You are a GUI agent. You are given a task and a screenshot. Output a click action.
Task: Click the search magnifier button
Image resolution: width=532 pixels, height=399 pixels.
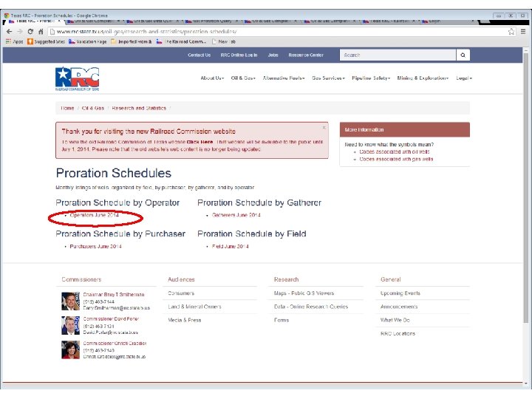463,55
